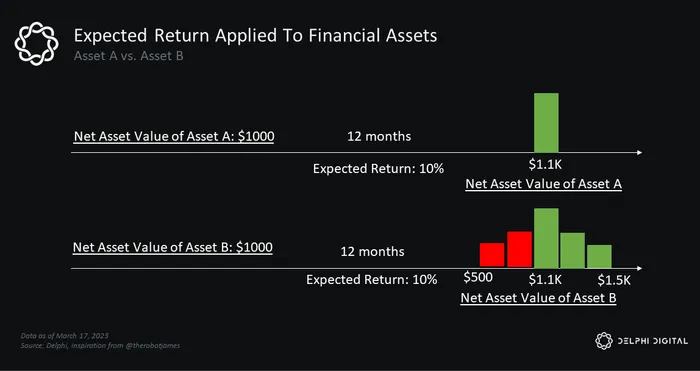Click the Delphi knot logo top-left

(37, 44)
